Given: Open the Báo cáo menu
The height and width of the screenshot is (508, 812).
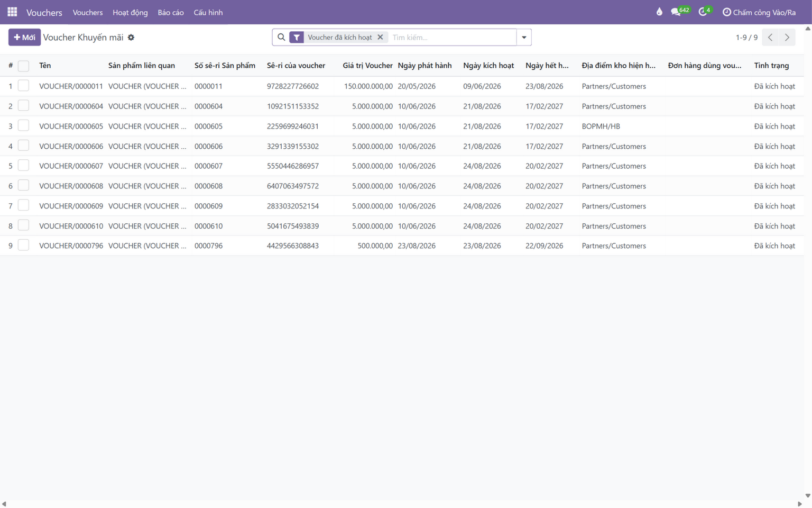Looking at the screenshot, I should [171, 12].
